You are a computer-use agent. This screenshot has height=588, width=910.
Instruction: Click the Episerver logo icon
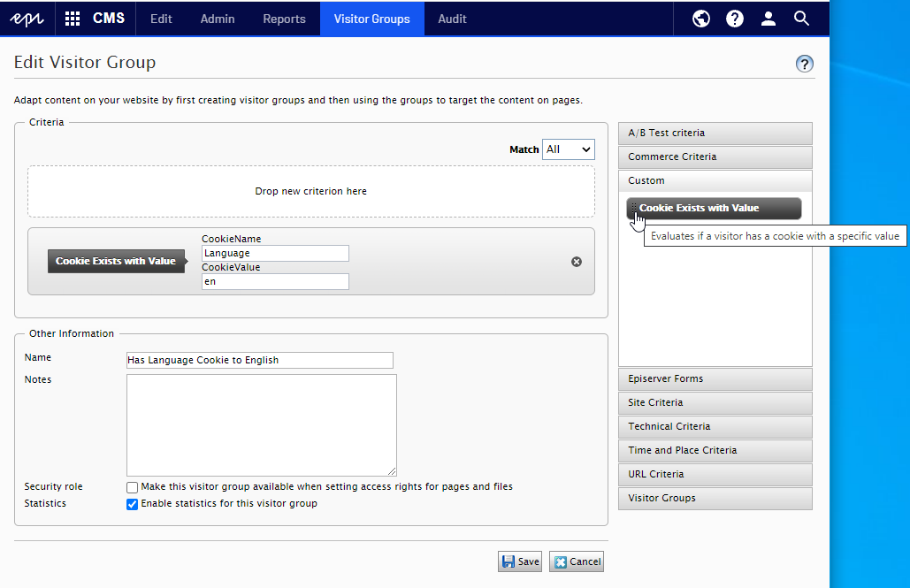pyautogui.click(x=27, y=19)
